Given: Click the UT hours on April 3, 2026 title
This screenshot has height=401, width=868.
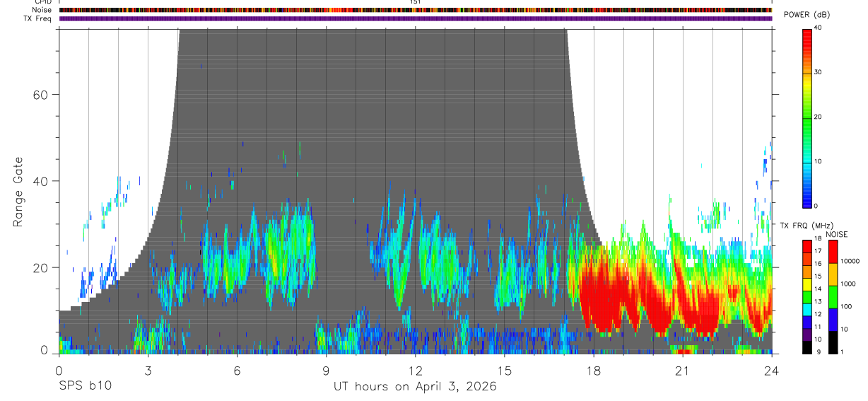Looking at the screenshot, I should coord(415,386).
